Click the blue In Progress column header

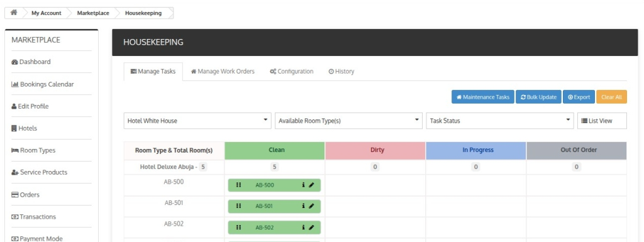476,150
